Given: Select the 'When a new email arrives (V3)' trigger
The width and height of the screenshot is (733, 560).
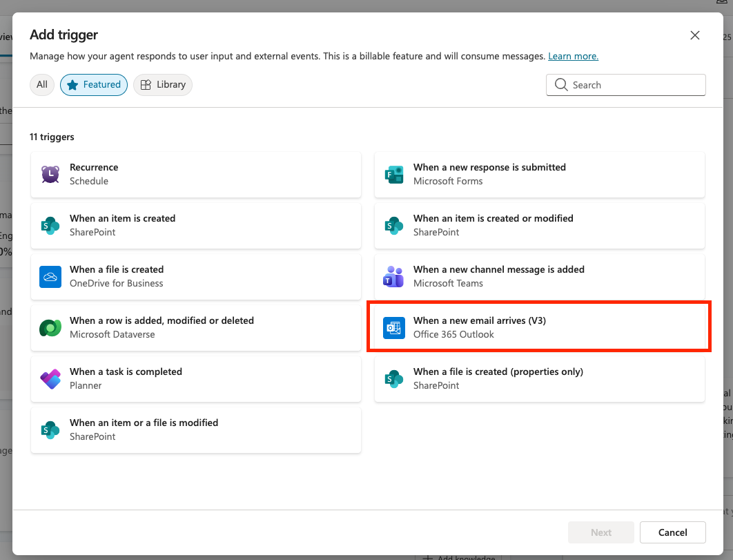Looking at the screenshot, I should [538, 327].
